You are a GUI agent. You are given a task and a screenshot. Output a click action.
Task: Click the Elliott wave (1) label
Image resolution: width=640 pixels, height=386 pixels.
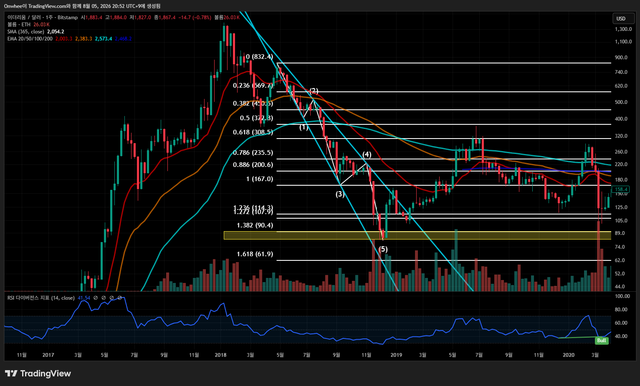303,127
